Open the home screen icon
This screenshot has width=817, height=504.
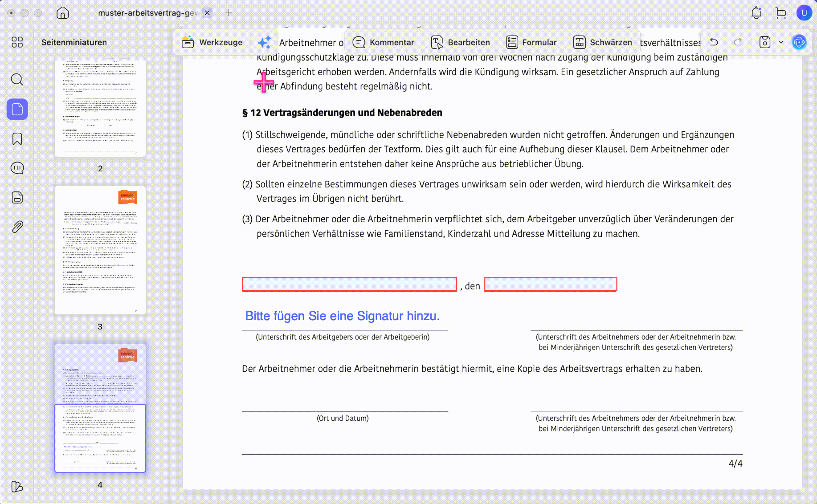click(x=63, y=13)
